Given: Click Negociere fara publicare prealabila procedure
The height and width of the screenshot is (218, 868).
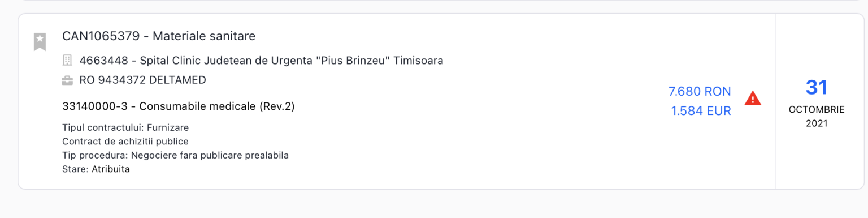Looking at the screenshot, I should point(210,155).
